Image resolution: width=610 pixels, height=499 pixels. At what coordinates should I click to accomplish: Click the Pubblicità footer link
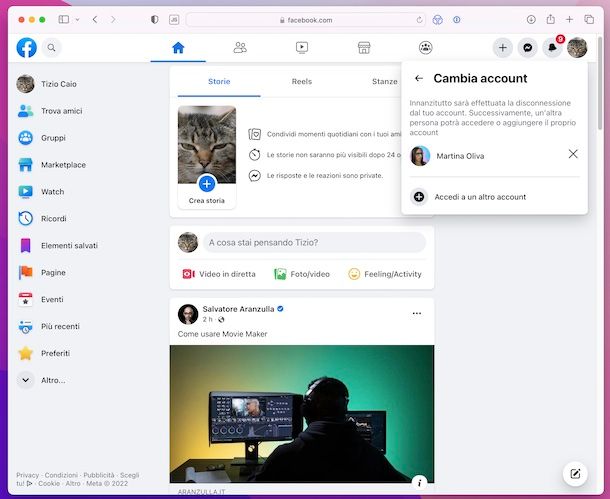click(99, 475)
